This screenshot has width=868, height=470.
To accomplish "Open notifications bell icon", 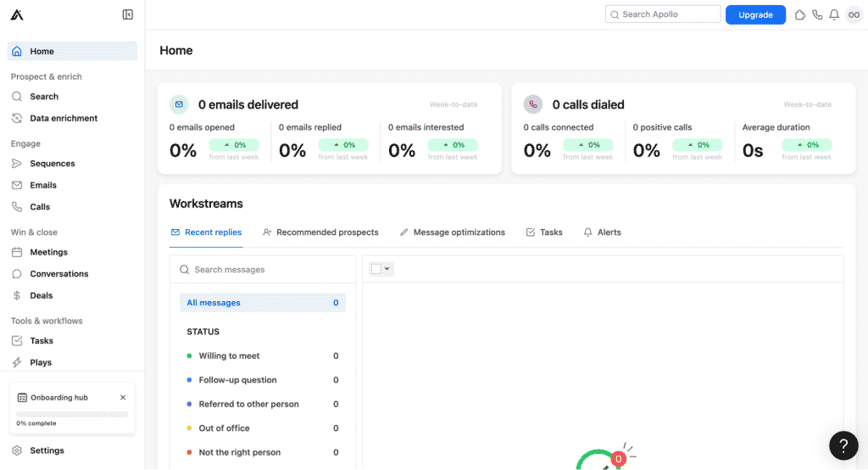I will (834, 15).
